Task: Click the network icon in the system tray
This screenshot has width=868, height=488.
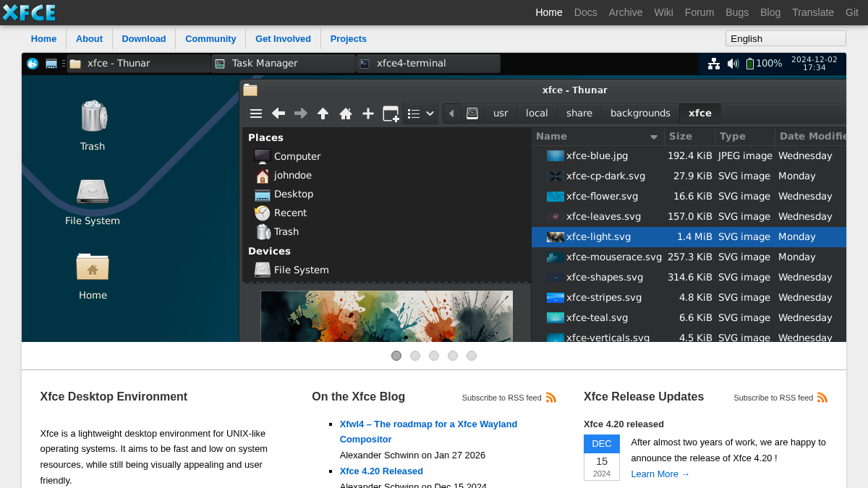Action: (x=714, y=64)
